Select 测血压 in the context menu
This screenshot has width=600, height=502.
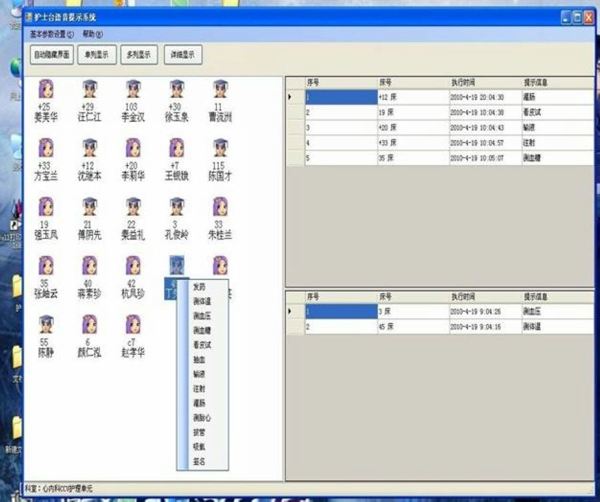[201, 316]
